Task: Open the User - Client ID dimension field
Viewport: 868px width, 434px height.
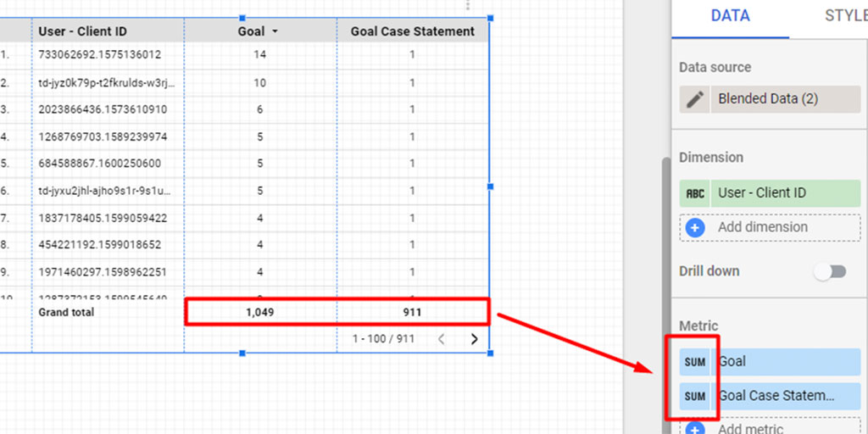Action: [x=785, y=193]
